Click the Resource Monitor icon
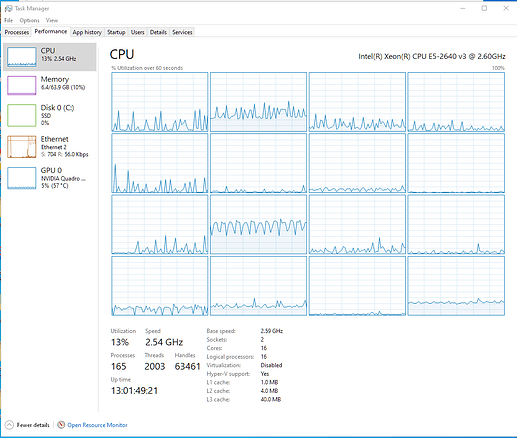The height and width of the screenshot is (438, 517). tap(61, 425)
